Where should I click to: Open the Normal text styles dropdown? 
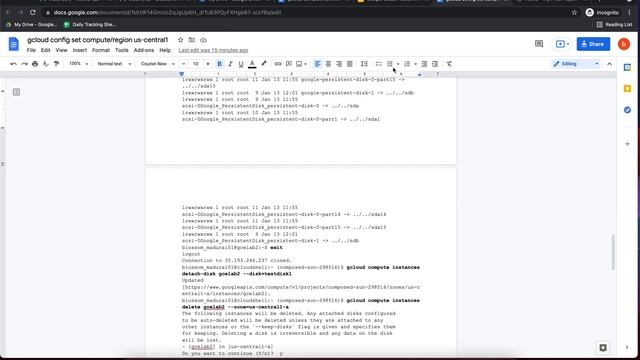tap(114, 64)
